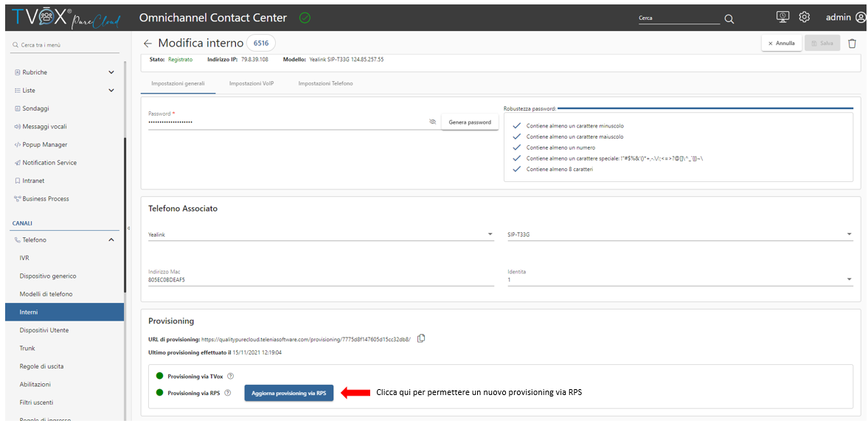Click the Cerca search field in header
Viewport: 868px width, 426px height.
679,18
